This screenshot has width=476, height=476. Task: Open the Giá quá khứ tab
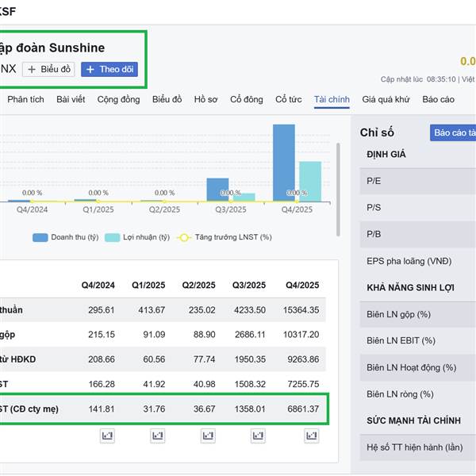386,99
